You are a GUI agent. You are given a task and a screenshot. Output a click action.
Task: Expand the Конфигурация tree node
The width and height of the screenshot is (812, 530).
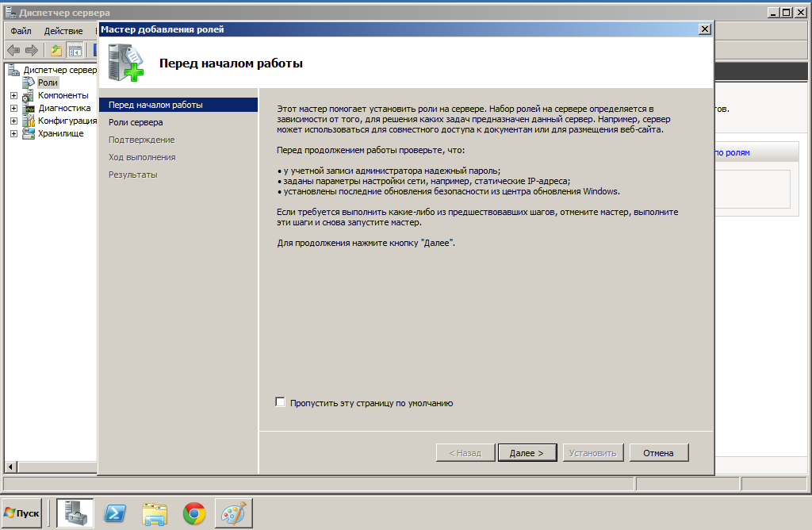tap(13, 121)
